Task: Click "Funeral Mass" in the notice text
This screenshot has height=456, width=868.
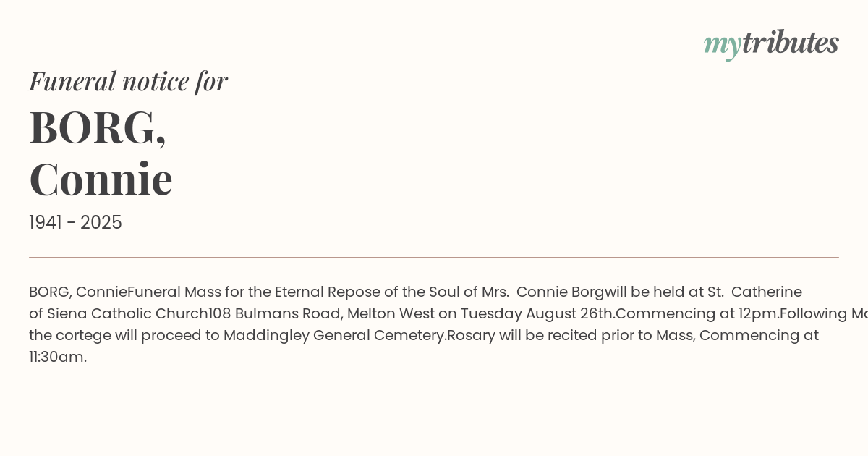Action: click(x=167, y=292)
